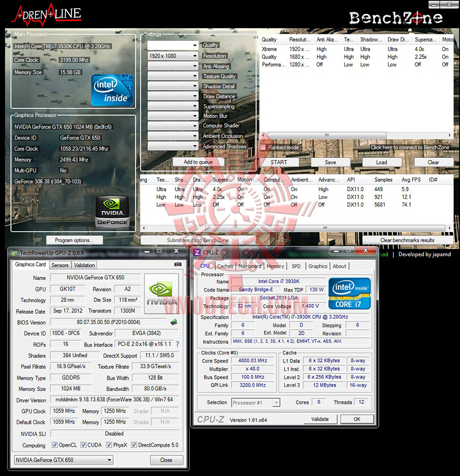460x476 pixels.
Task: Select the Xtreme preset row
Action: tap(356, 49)
